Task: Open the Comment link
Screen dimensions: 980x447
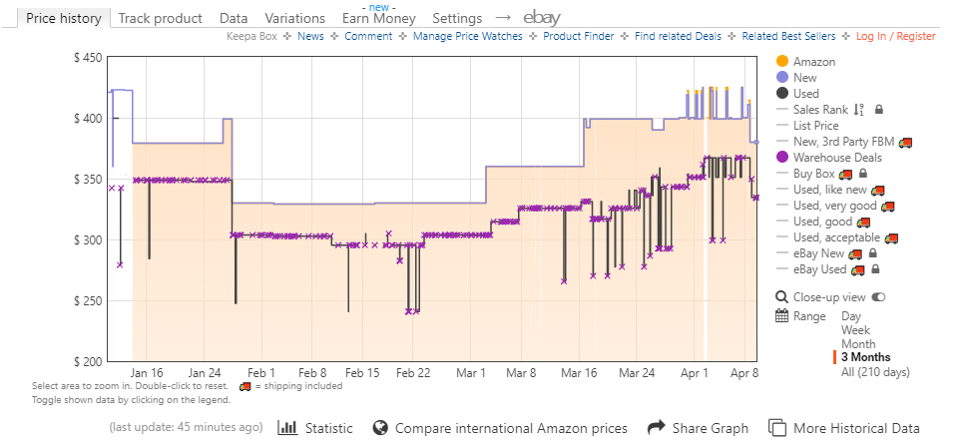Action: tap(368, 36)
